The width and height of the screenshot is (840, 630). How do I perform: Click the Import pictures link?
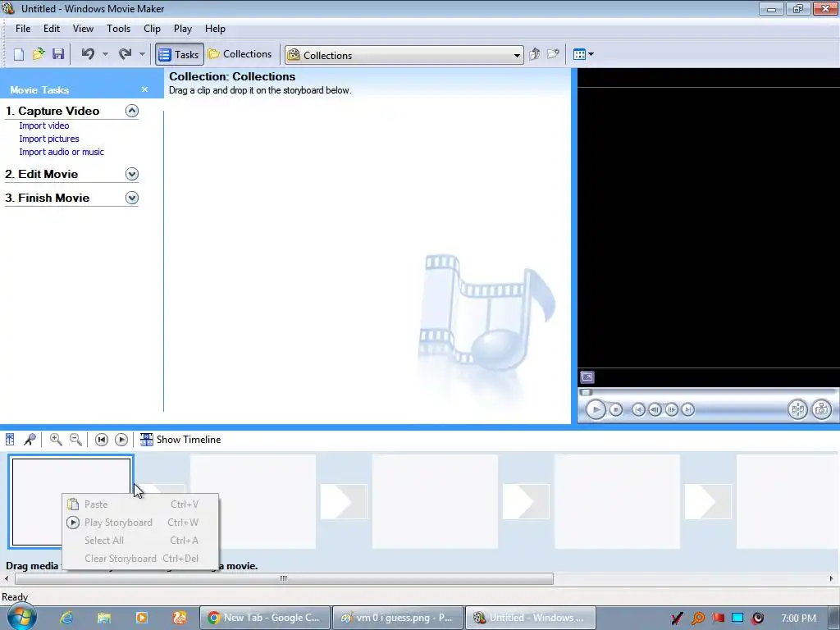(x=49, y=139)
